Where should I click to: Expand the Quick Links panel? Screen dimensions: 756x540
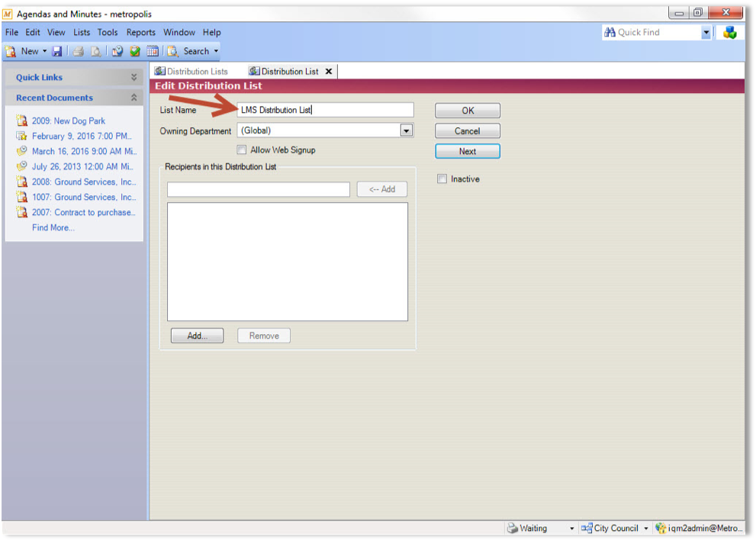[x=134, y=77]
